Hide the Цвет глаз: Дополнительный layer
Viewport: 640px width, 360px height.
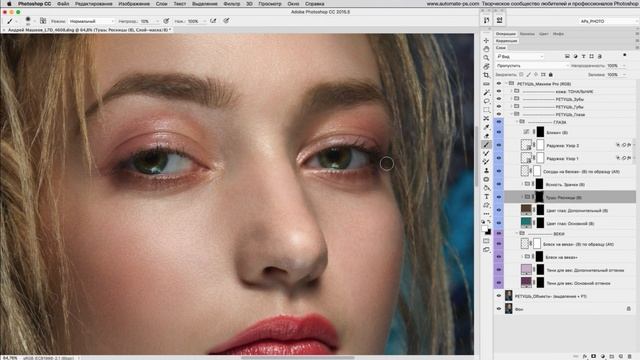[499, 210]
